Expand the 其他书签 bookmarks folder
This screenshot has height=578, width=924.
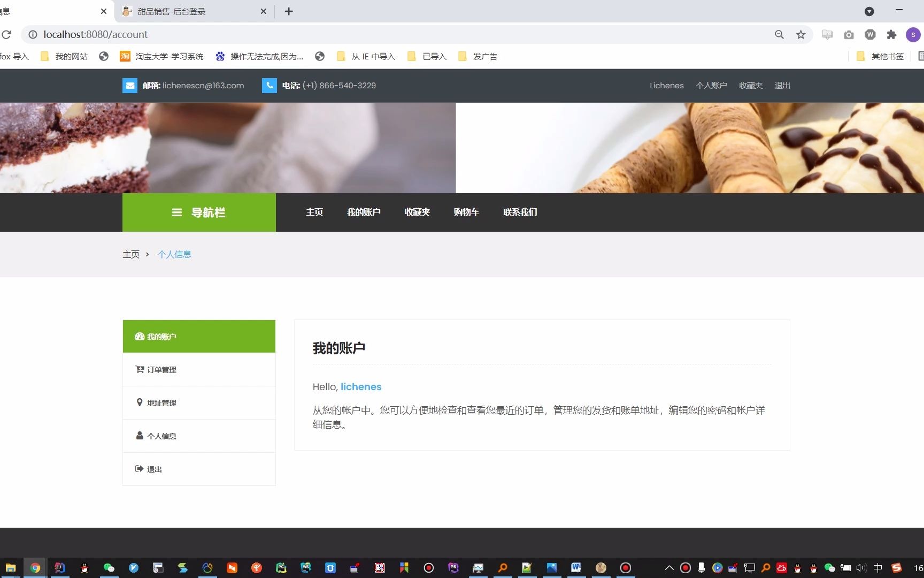879,56
